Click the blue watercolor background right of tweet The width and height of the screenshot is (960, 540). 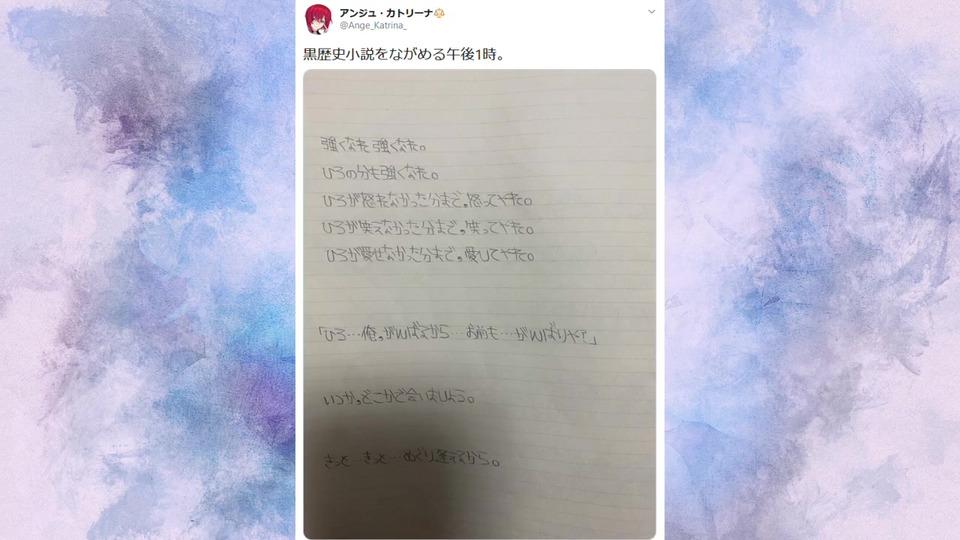[x=812, y=270]
